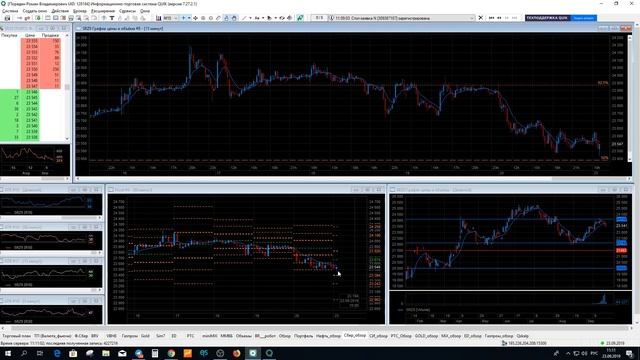Open Chrome from the taskbar
This screenshot has width=640, height=360.
(x=171, y=353)
